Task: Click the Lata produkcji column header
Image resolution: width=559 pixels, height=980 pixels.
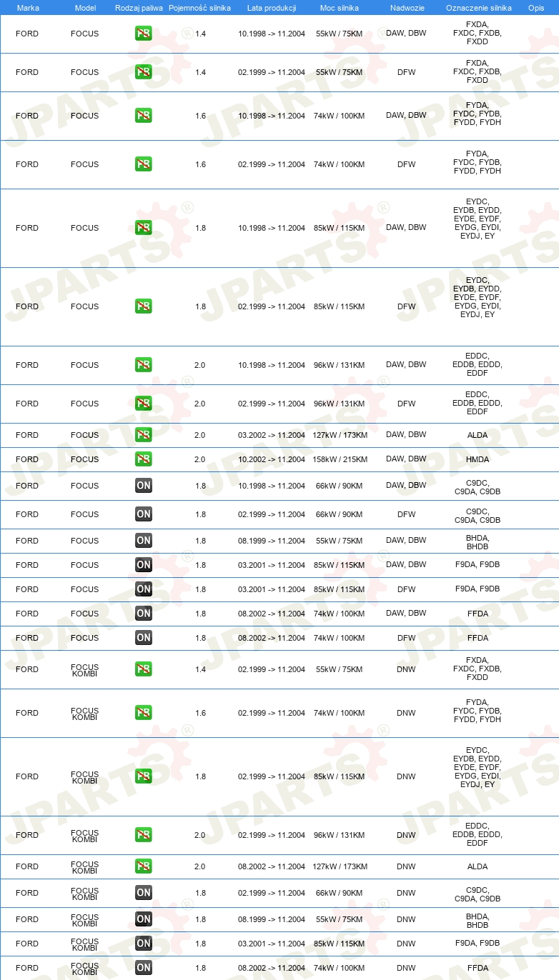Action: coord(272,8)
